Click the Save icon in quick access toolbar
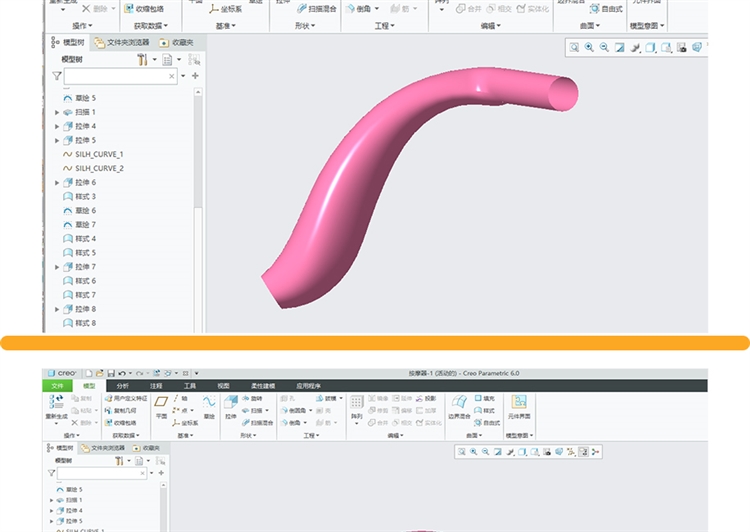 point(111,373)
